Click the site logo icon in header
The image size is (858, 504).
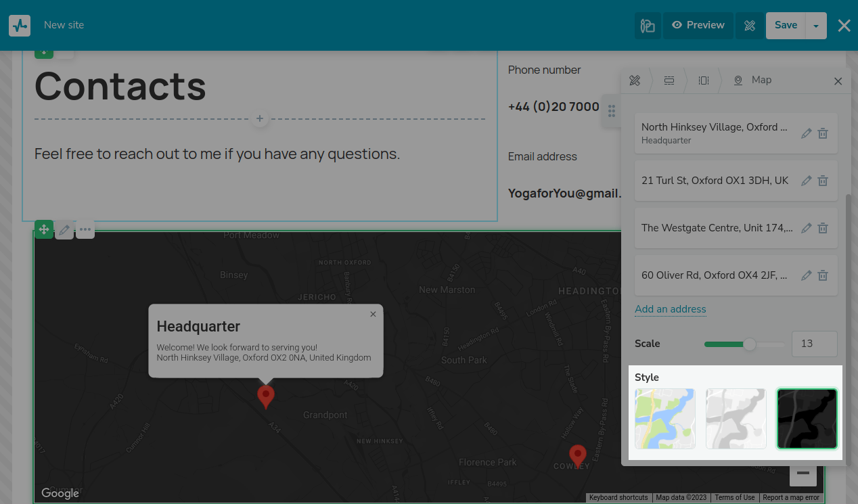20,26
